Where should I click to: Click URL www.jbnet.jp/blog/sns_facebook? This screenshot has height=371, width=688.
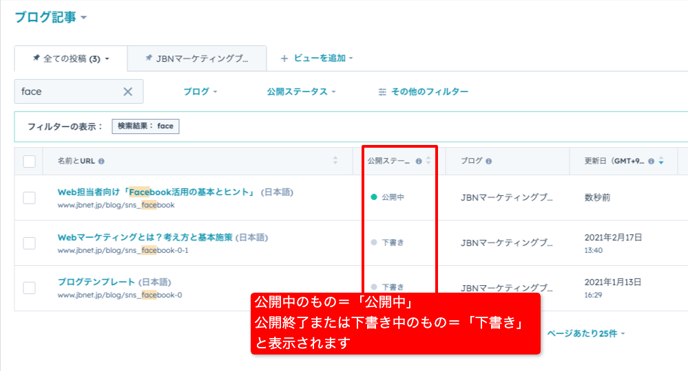click(116, 205)
